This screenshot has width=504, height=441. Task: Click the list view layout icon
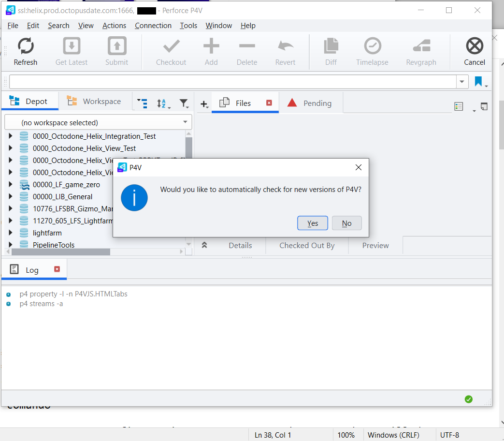point(459,106)
